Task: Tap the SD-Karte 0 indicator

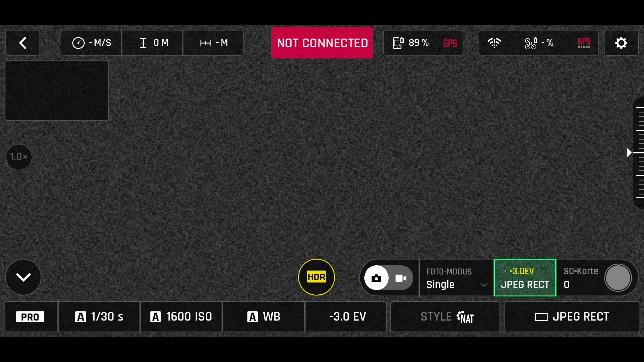Action: coord(580,278)
